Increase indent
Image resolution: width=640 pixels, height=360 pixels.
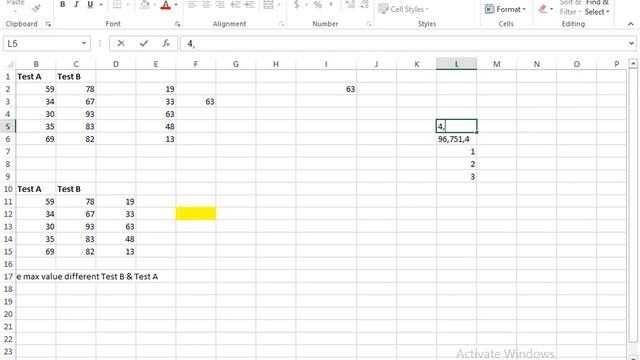click(x=249, y=4)
